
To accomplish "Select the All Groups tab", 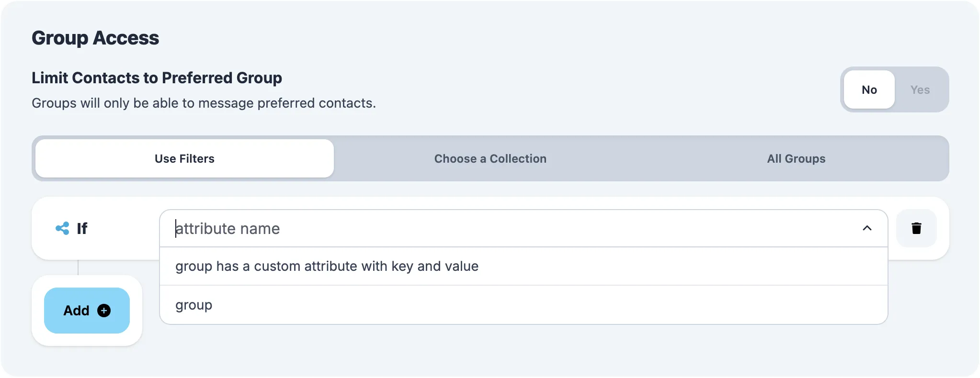I will (796, 158).
